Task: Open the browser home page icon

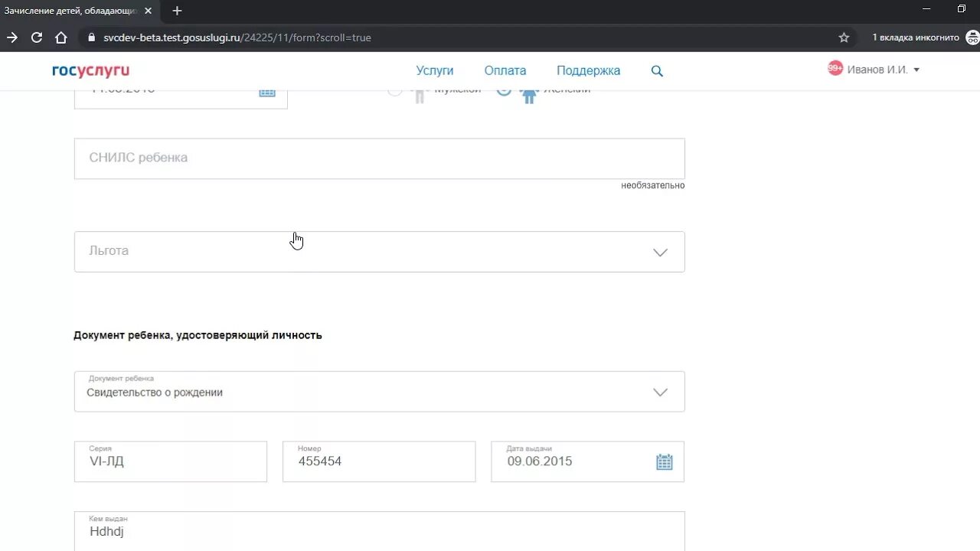Action: (61, 37)
